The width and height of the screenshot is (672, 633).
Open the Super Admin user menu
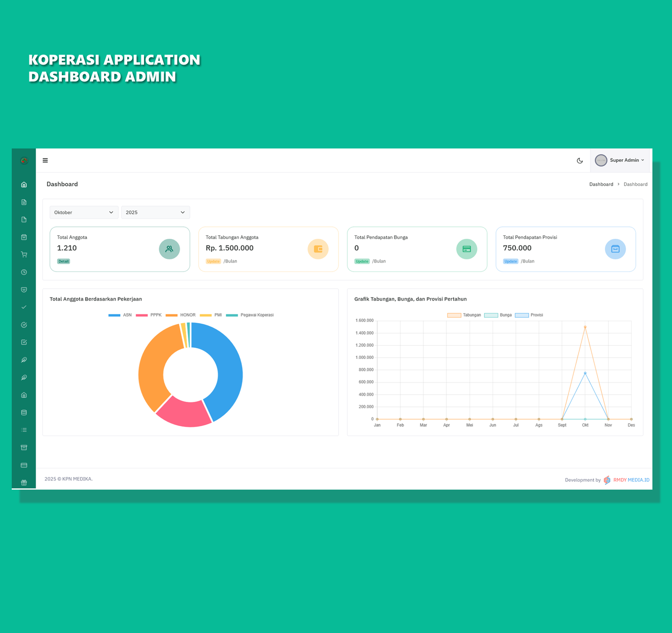point(620,161)
